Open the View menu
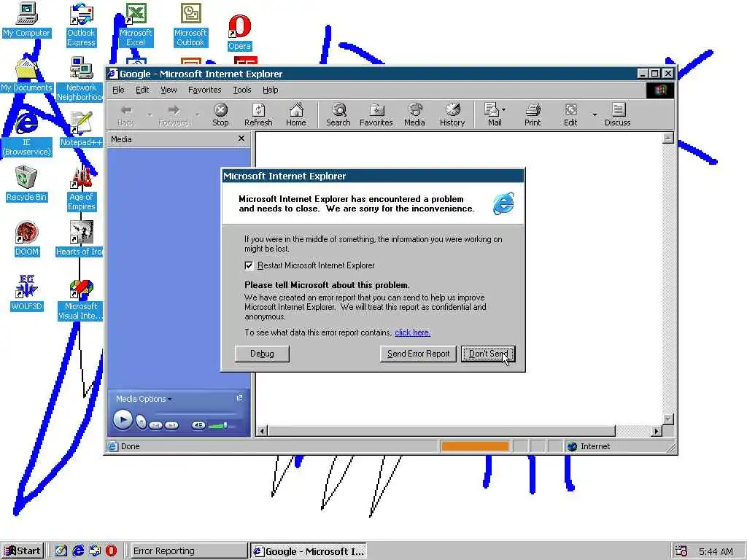 (x=169, y=90)
